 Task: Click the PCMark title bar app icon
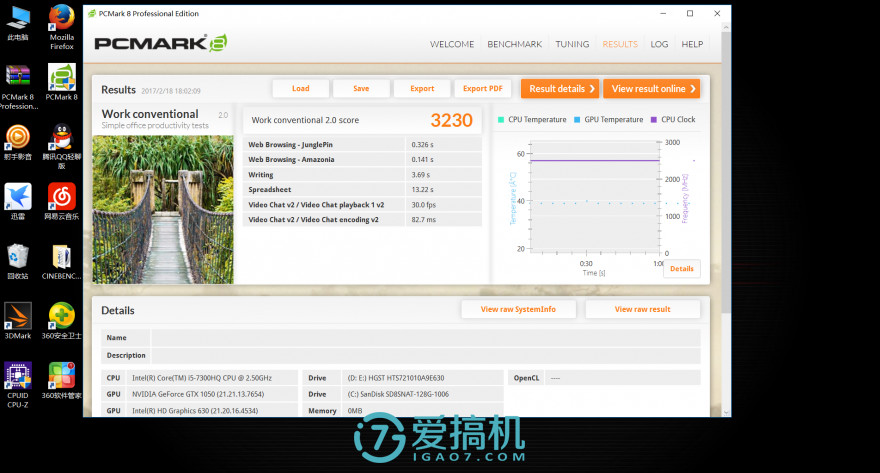tap(91, 13)
